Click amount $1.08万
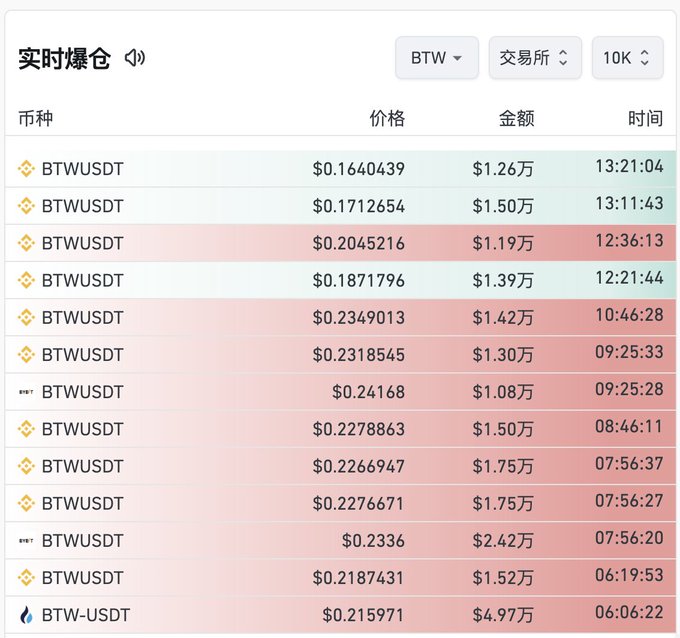The width and height of the screenshot is (680, 638). point(503,392)
